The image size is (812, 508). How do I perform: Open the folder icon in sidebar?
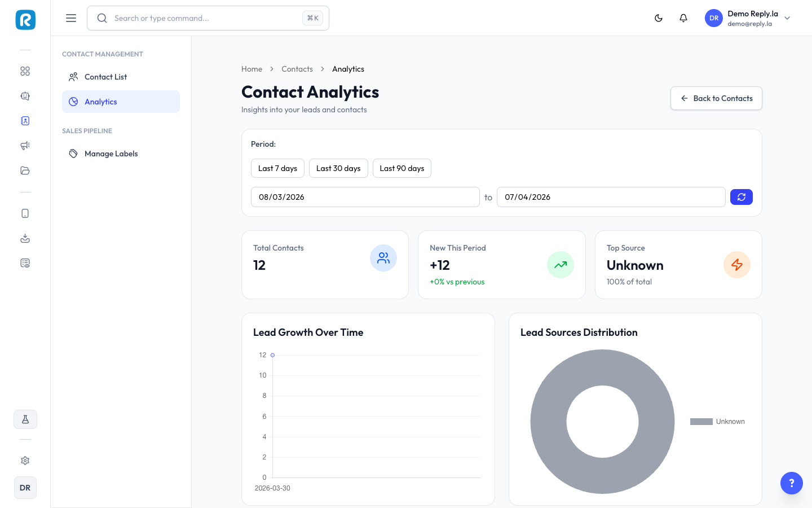(25, 170)
